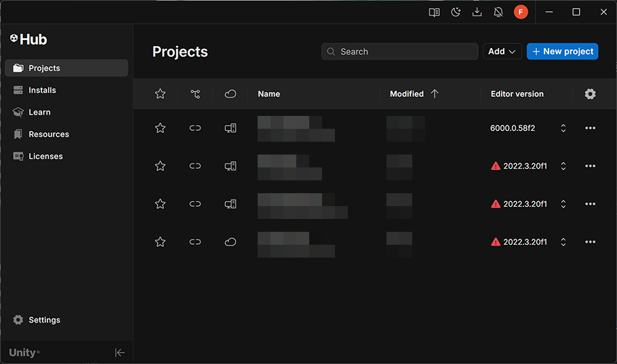Viewport: 617px width, 364px height.
Task: Click the star column header filter
Action: [160, 94]
